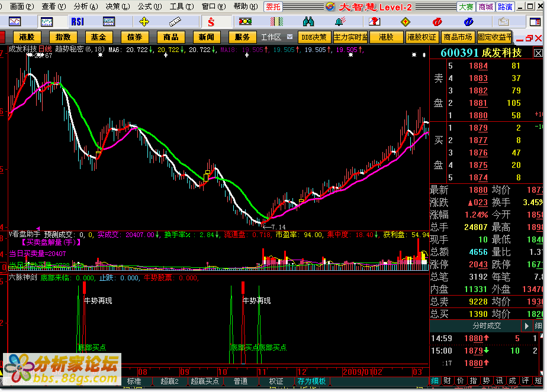This screenshot has height=392, width=547.
Task: Select the 评 tab in quote panel
Action: pyautogui.click(x=525, y=381)
